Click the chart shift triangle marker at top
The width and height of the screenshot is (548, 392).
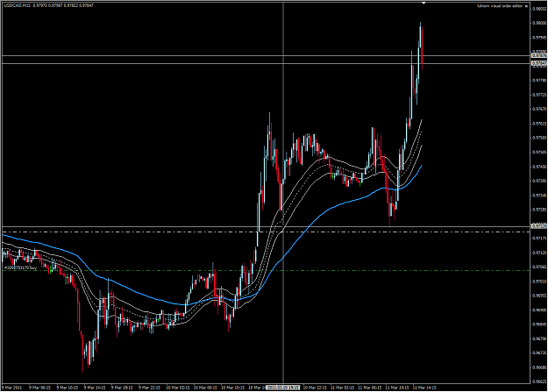pos(423,4)
